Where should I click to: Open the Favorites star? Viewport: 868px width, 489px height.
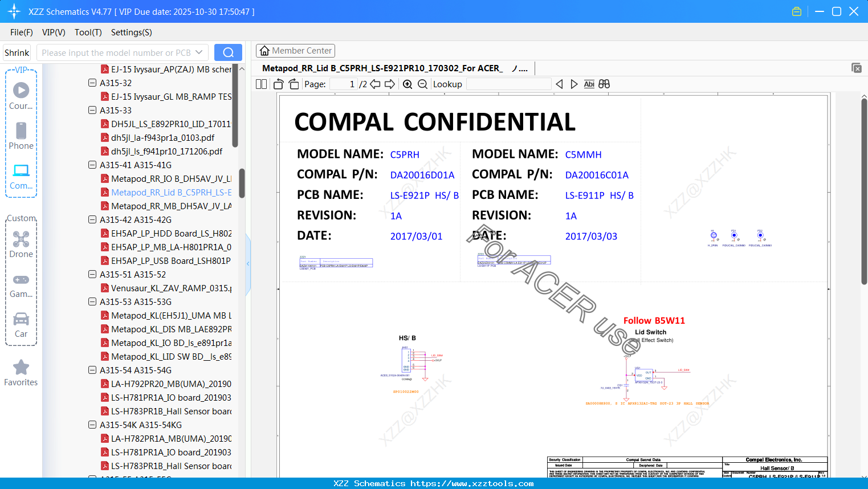tap(21, 373)
